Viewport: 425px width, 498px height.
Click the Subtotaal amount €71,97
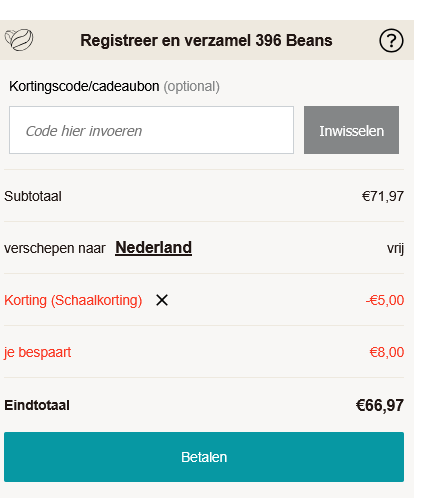tap(383, 196)
